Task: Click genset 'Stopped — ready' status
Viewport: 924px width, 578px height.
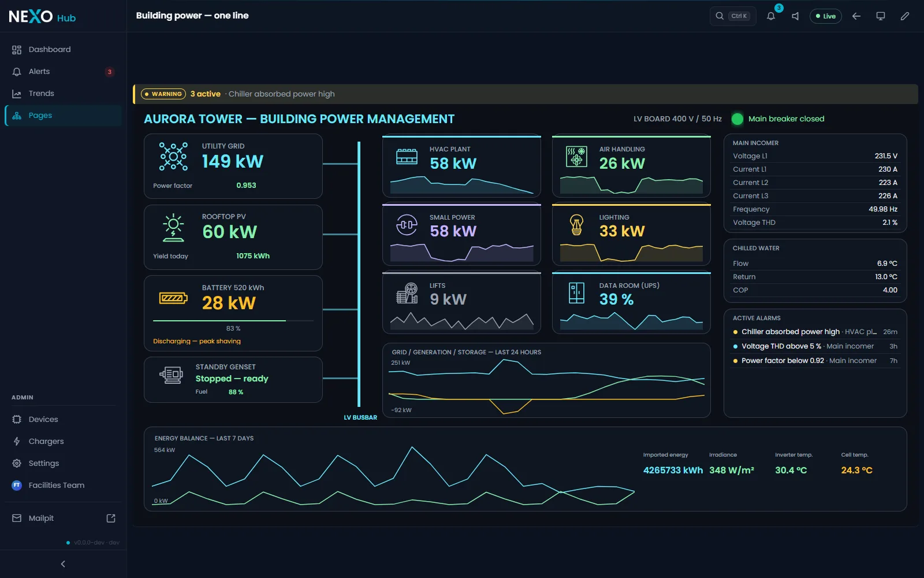Action: click(232, 379)
